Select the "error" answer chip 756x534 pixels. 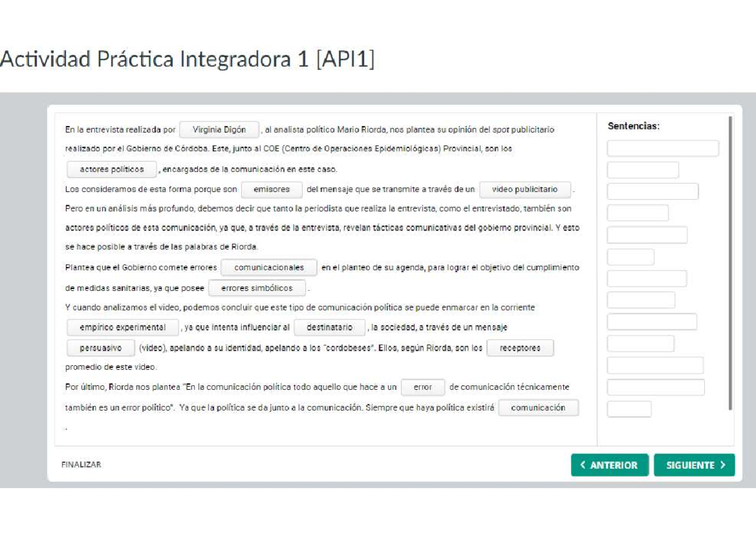point(423,387)
